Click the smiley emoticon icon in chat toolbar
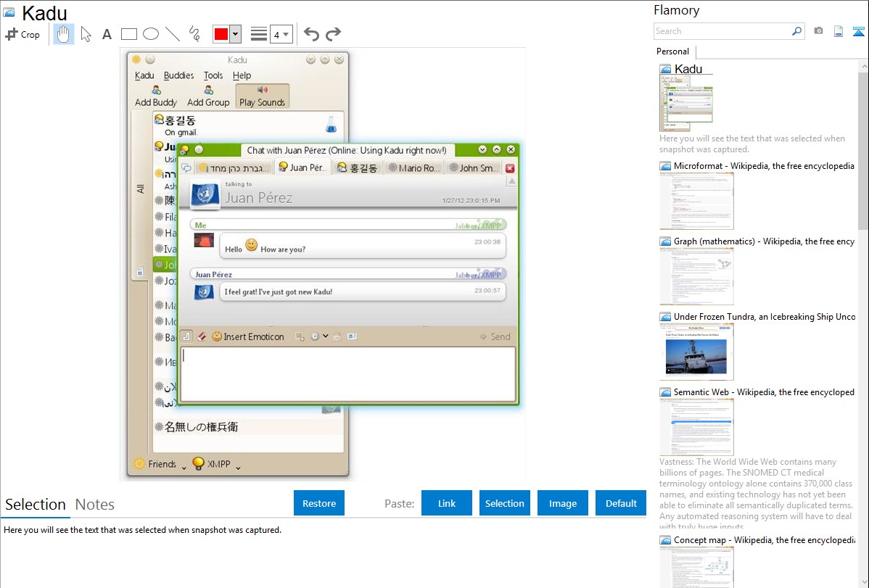This screenshot has height=588, width=869. [217, 336]
